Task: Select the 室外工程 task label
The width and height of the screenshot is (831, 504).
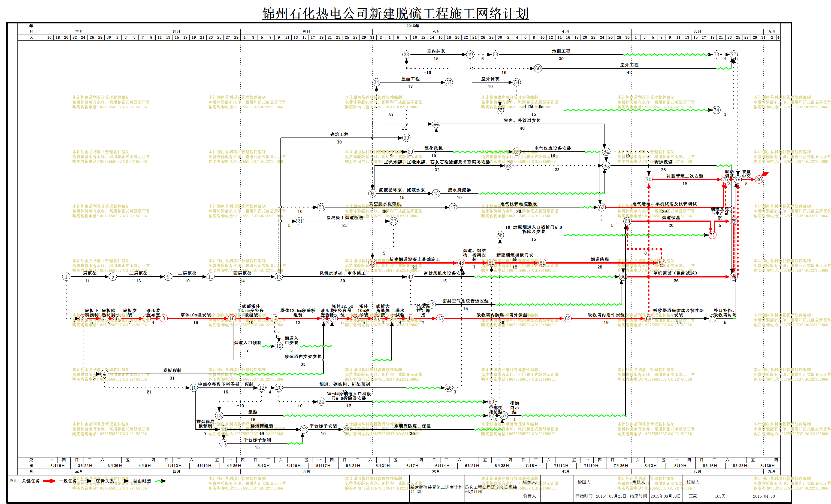Action: point(629,65)
